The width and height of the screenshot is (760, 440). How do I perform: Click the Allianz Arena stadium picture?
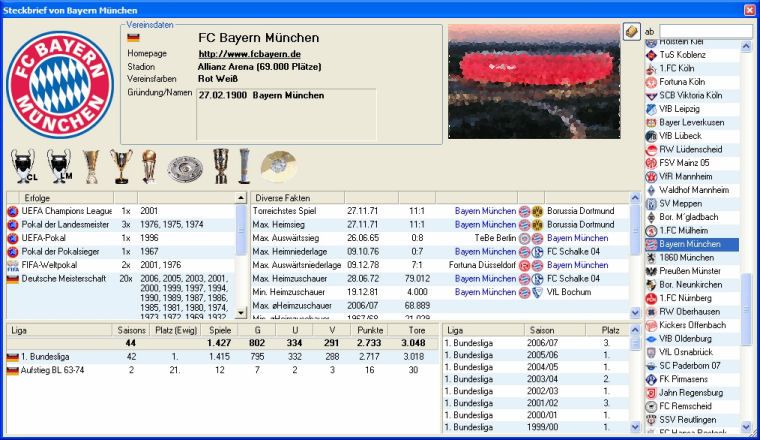point(534,82)
